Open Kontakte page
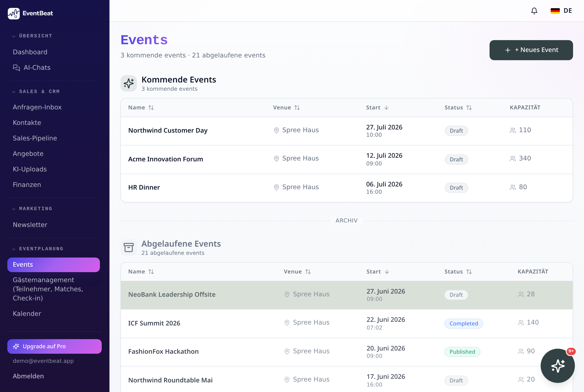This screenshot has width=584, height=392. [x=27, y=123]
